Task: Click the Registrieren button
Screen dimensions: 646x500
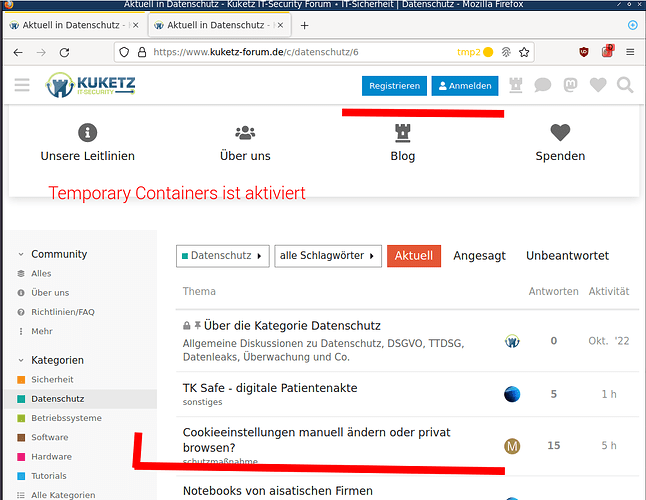Action: [394, 86]
